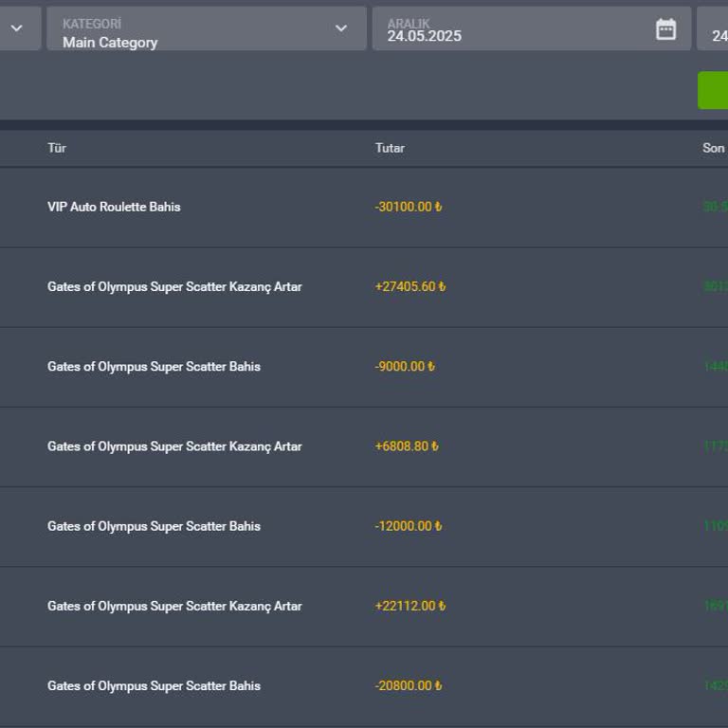Click the amount -30100.00
The height and width of the screenshot is (728, 728).
click(x=409, y=207)
